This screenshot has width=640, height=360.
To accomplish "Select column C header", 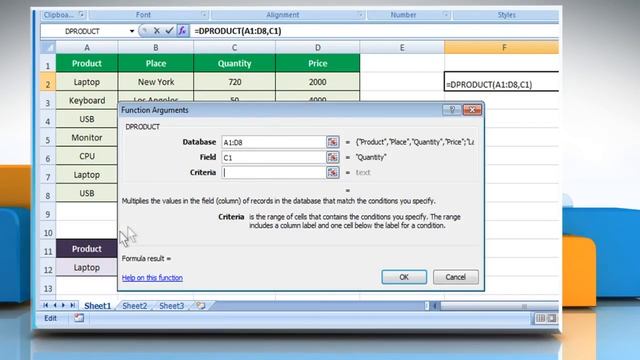I will [x=235, y=48].
